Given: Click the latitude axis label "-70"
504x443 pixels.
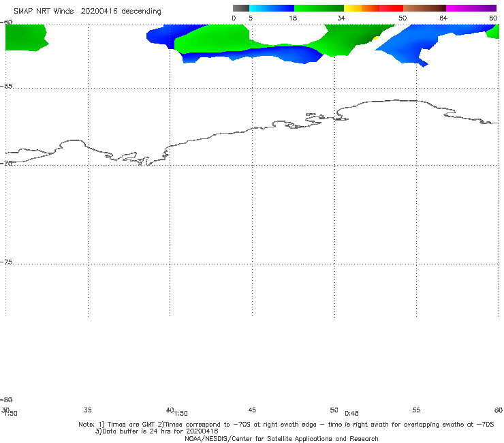Looking at the screenshot, I should point(6,164).
